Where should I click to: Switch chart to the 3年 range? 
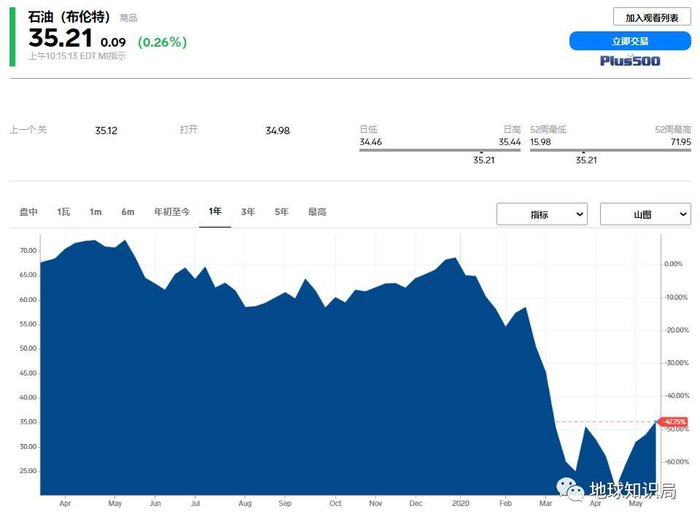pos(248,212)
